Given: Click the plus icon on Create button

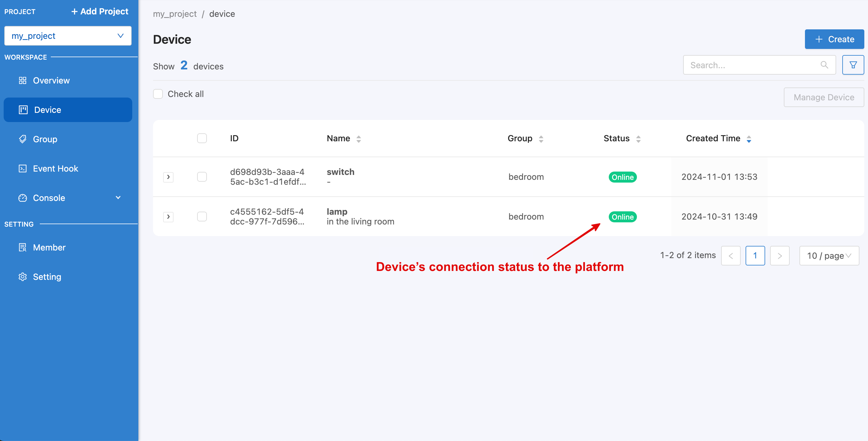Looking at the screenshot, I should 819,39.
